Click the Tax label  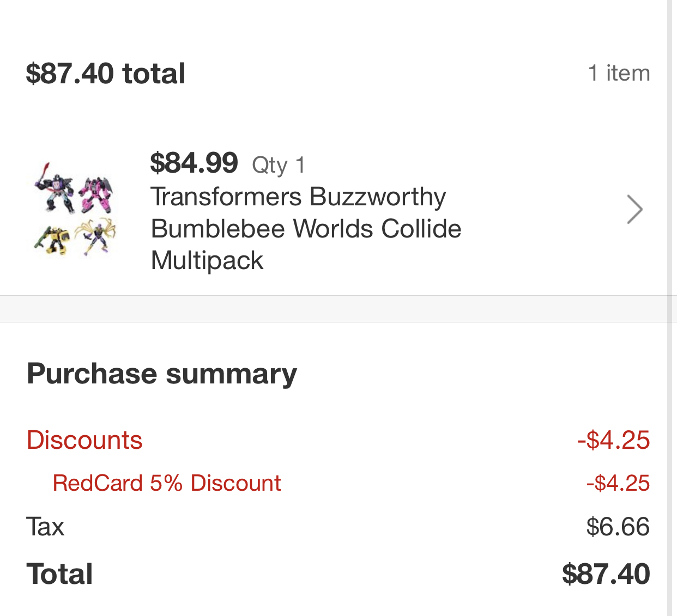tap(45, 527)
